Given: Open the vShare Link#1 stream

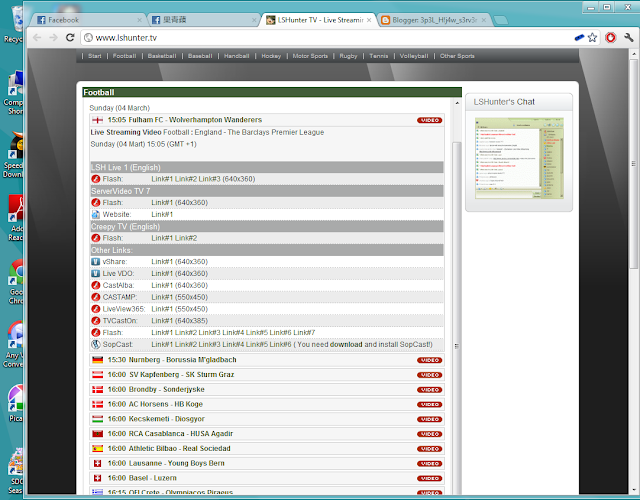Looking at the screenshot, I should pyautogui.click(x=162, y=262).
